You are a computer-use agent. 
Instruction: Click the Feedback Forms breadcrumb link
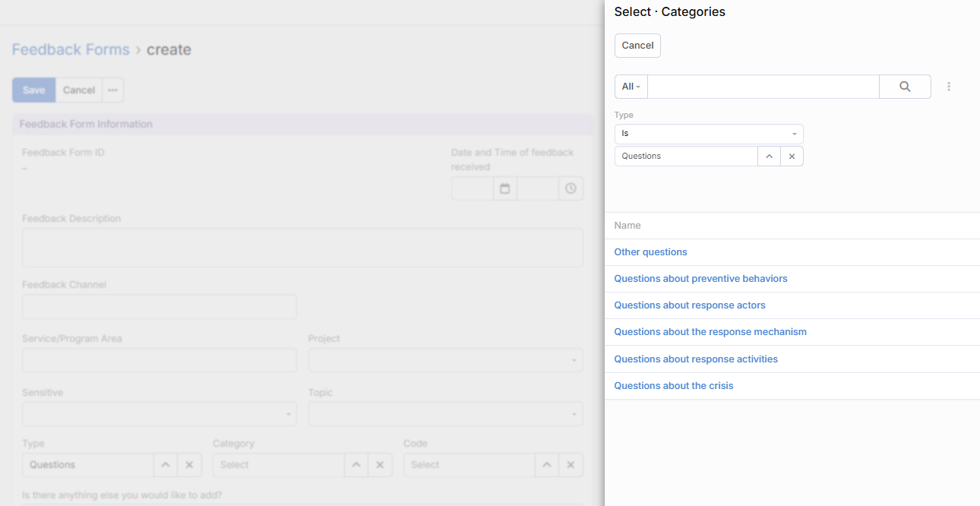click(71, 50)
